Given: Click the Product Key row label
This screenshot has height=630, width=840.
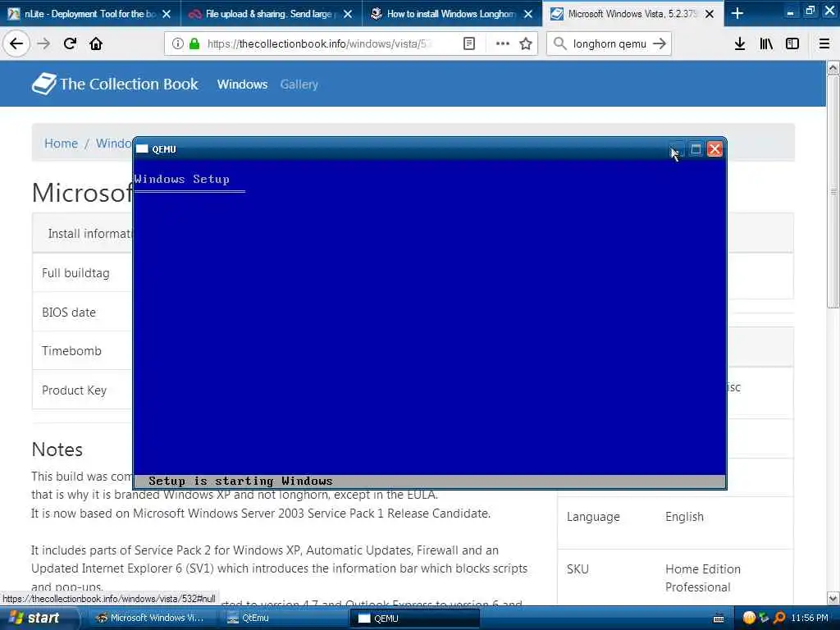Looking at the screenshot, I should (x=74, y=390).
